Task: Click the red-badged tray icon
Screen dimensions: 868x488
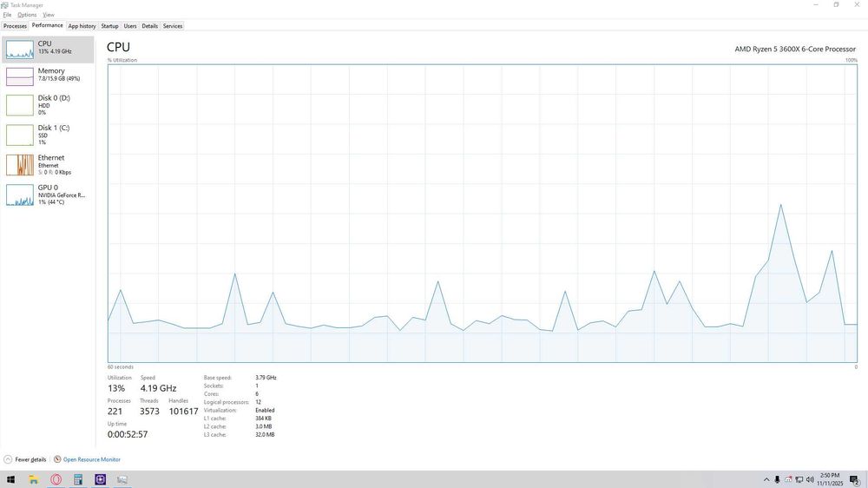Action: click(x=788, y=479)
